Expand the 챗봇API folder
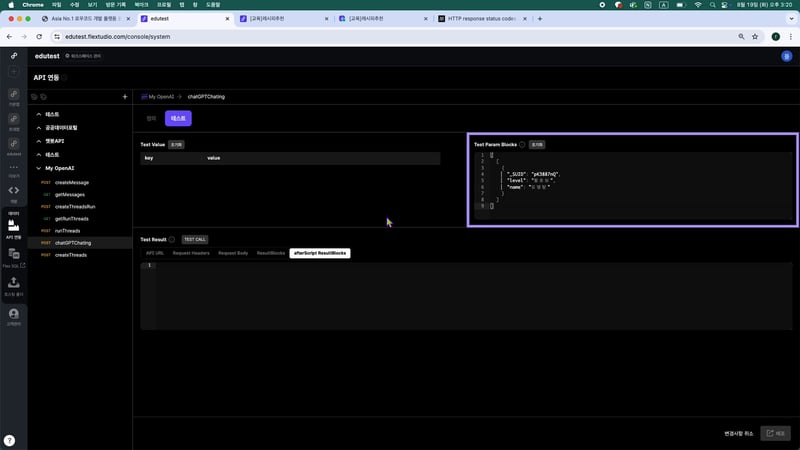 pyautogui.click(x=38, y=141)
